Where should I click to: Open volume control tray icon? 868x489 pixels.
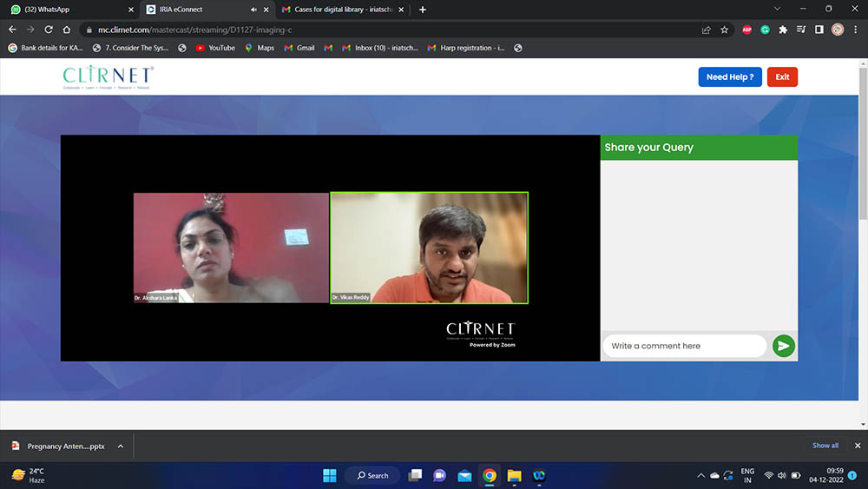click(x=782, y=476)
